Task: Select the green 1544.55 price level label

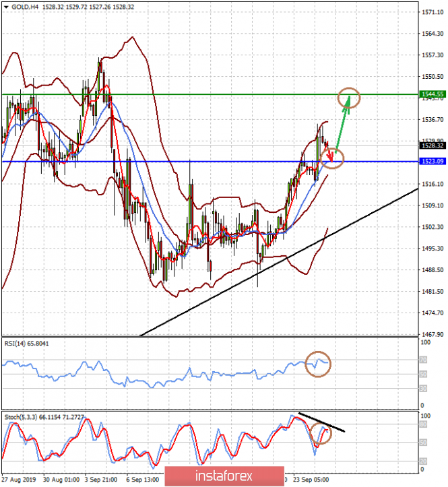Action: click(433, 94)
